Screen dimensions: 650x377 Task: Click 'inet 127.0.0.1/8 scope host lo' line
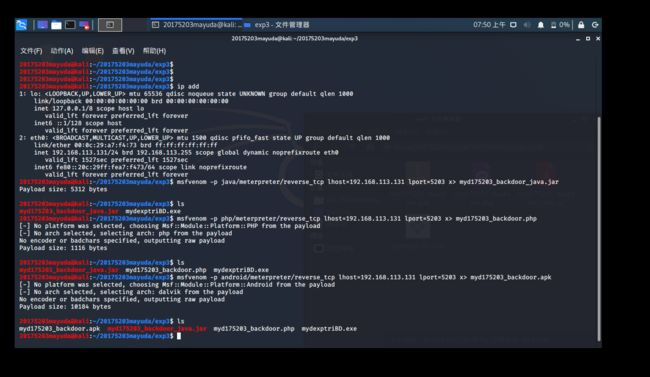(89, 108)
